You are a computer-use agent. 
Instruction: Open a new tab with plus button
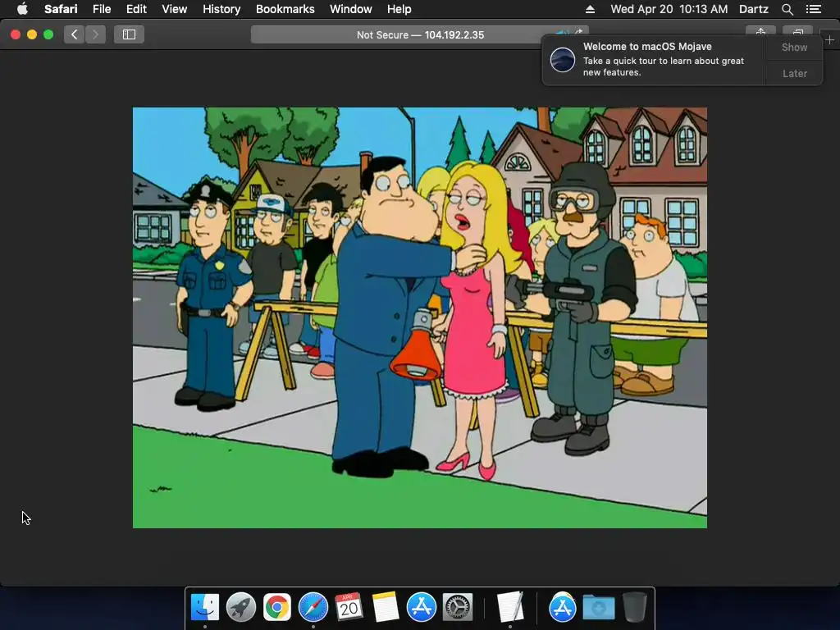click(x=829, y=39)
